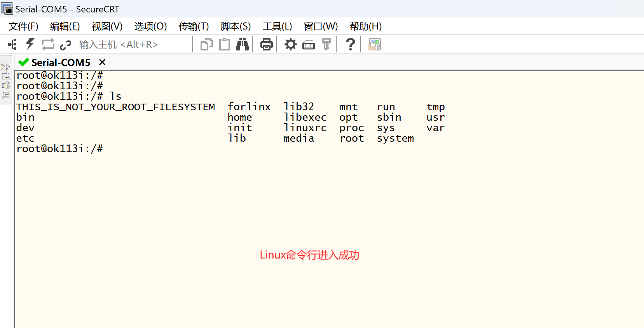Screen dimensions: 644x328
Task: Open the 选项(O) menu
Action: 151,26
